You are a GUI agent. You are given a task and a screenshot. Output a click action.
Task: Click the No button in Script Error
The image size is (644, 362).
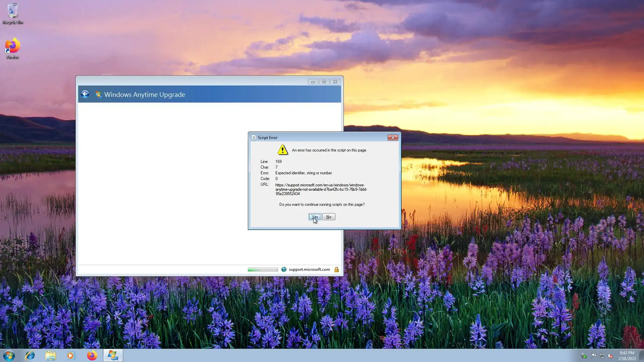coord(329,217)
